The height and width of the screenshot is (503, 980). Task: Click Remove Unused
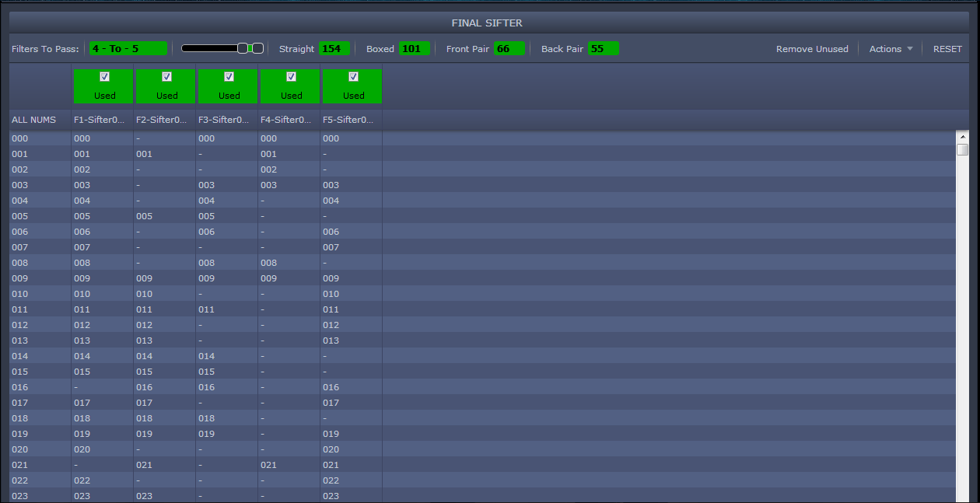click(x=812, y=49)
